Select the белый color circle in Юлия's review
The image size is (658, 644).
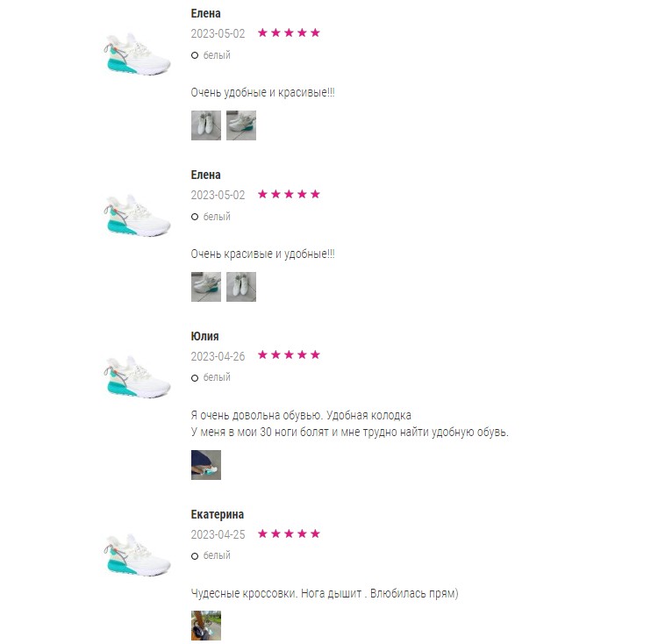(x=194, y=378)
